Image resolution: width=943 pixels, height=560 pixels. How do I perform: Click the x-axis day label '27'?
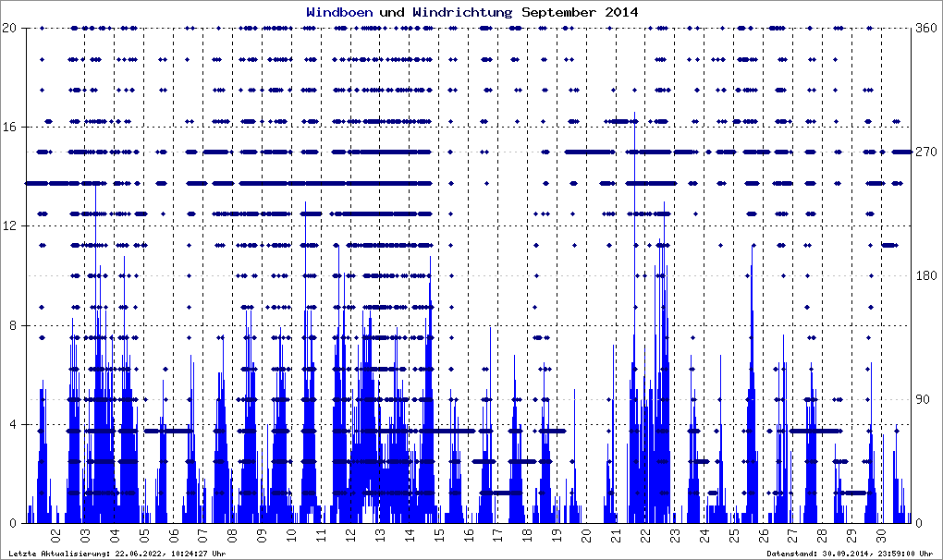792,535
